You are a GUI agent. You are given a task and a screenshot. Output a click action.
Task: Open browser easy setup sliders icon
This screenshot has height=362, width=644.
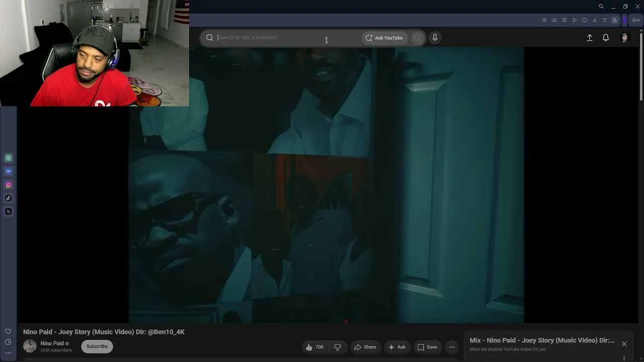605,20
